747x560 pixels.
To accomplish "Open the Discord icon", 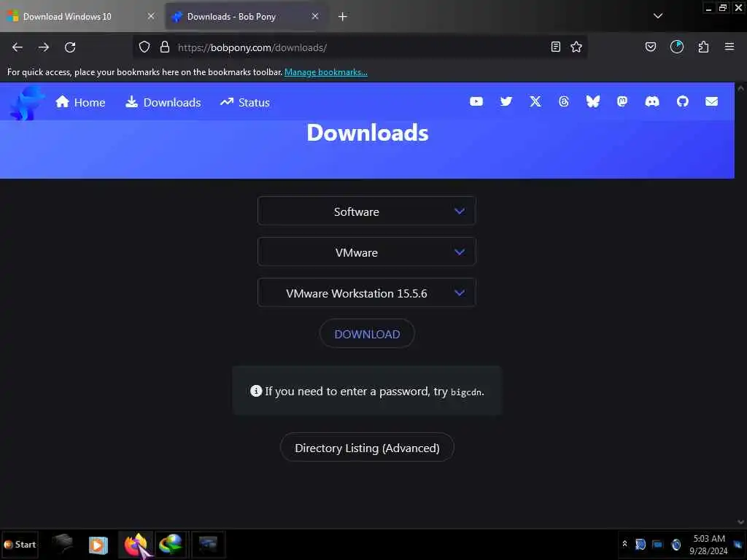I will pos(651,101).
